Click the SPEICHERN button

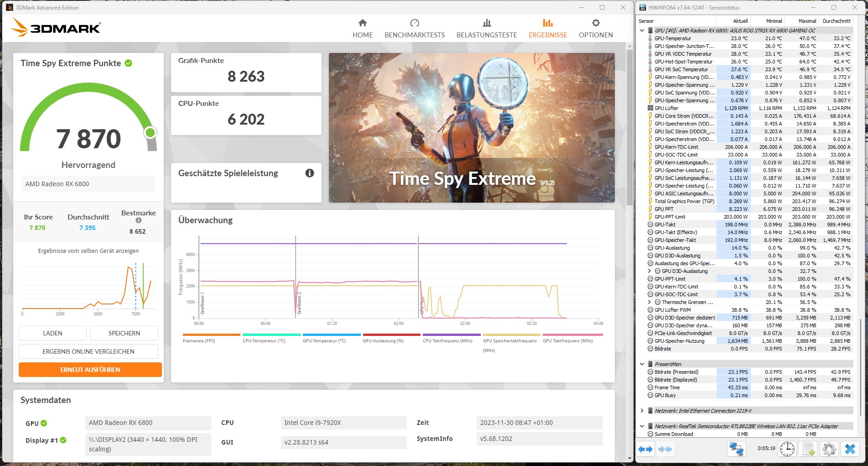click(x=124, y=333)
